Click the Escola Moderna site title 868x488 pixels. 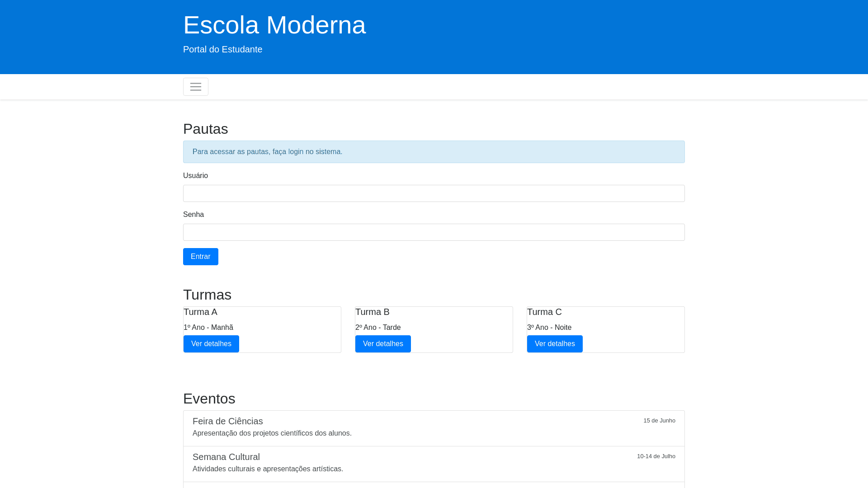coord(274,25)
